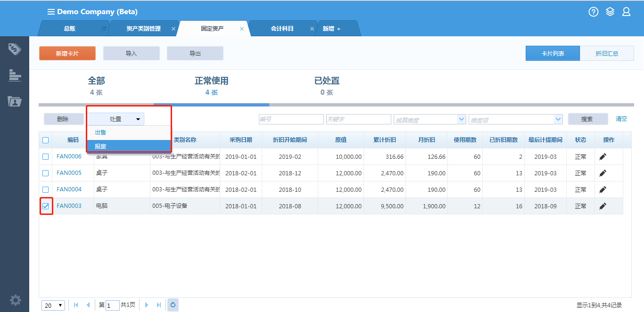The image size is (644, 312).
Task: Click the 9,500.00 accumulated depreciation cell
Action: (384, 206)
